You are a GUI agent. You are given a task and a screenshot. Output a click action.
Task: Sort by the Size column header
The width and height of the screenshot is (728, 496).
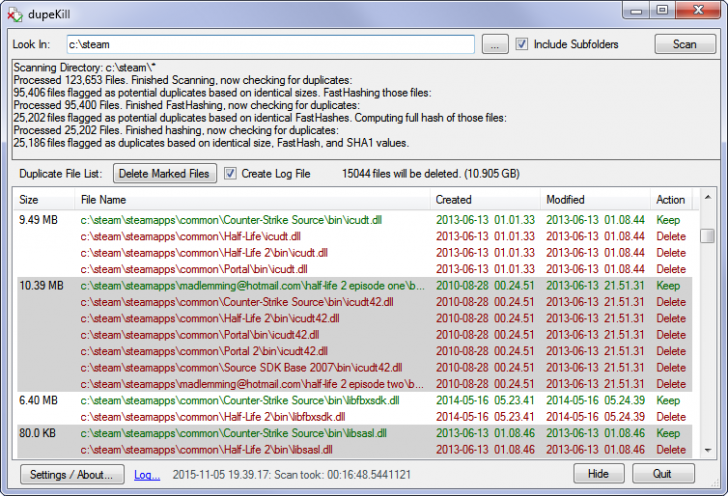(43, 200)
